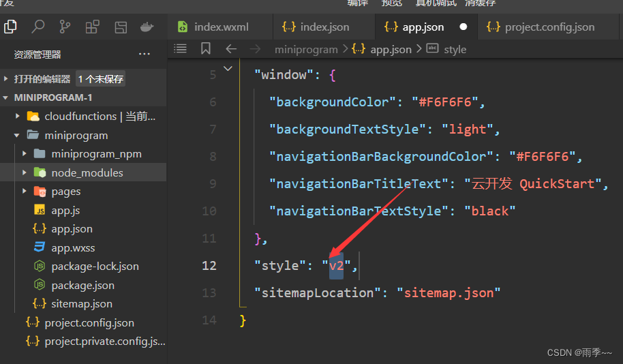Open sitemap.json in the file tree
Viewport: 623px width, 364px height.
(81, 303)
